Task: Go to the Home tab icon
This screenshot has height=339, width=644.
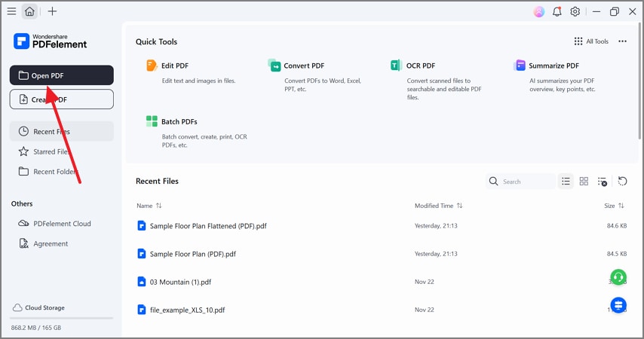Action: point(29,11)
